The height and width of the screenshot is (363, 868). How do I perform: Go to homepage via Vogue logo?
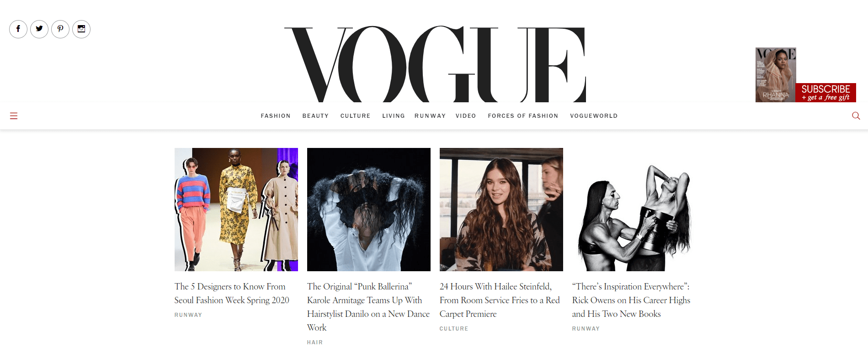coord(435,64)
